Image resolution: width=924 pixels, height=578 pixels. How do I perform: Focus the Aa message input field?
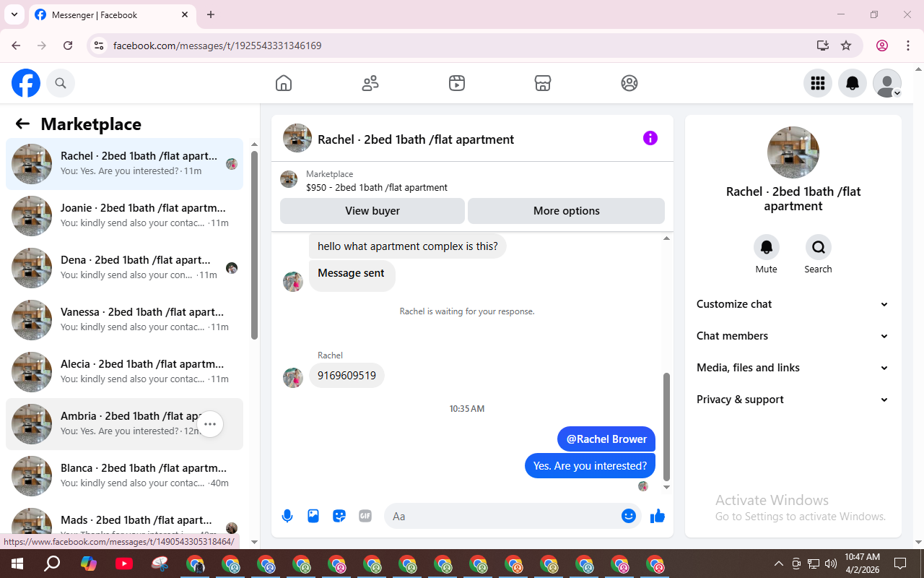coord(502,516)
